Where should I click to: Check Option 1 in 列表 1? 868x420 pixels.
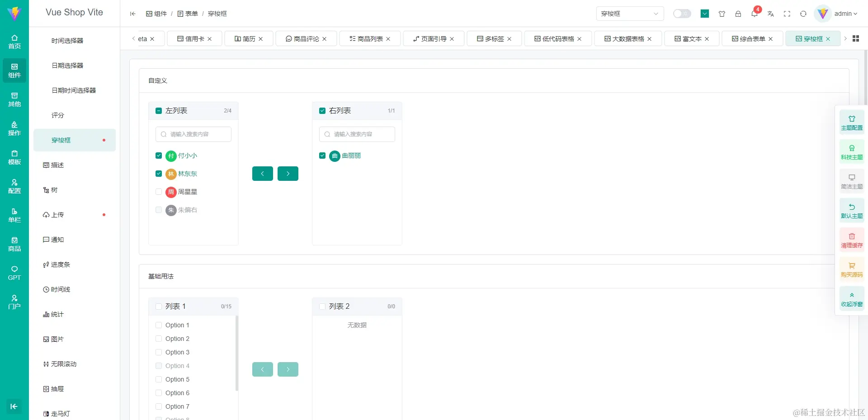(159, 325)
